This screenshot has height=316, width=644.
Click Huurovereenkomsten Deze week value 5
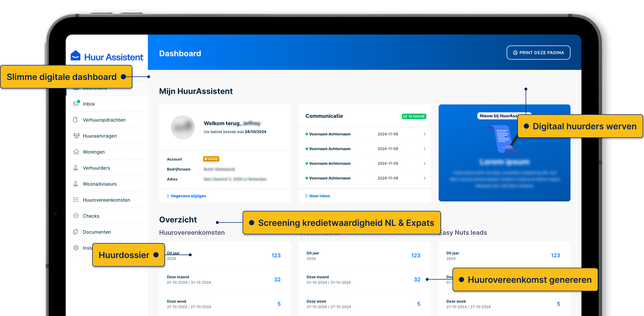[279, 304]
